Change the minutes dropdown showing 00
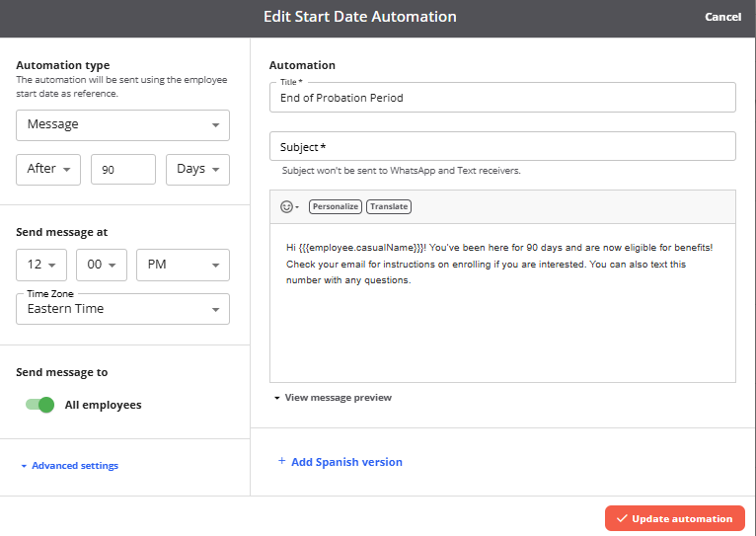The image size is (756, 536). [102, 265]
